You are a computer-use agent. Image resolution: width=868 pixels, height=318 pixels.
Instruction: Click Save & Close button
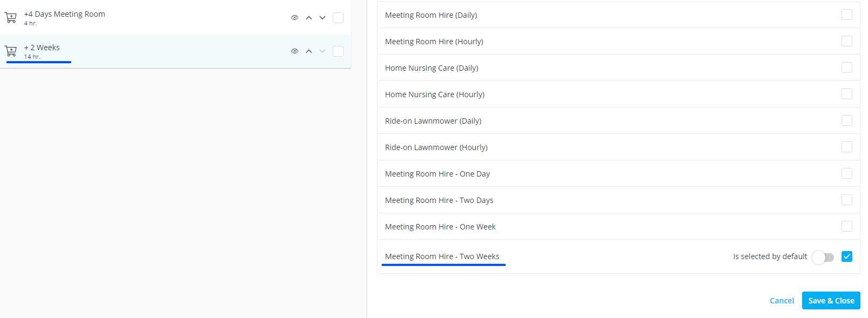pos(831,301)
